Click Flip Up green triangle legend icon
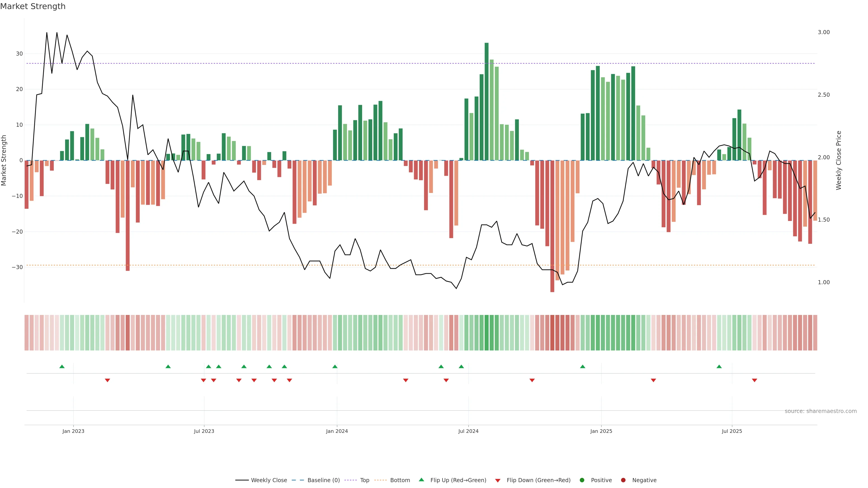 (x=421, y=480)
